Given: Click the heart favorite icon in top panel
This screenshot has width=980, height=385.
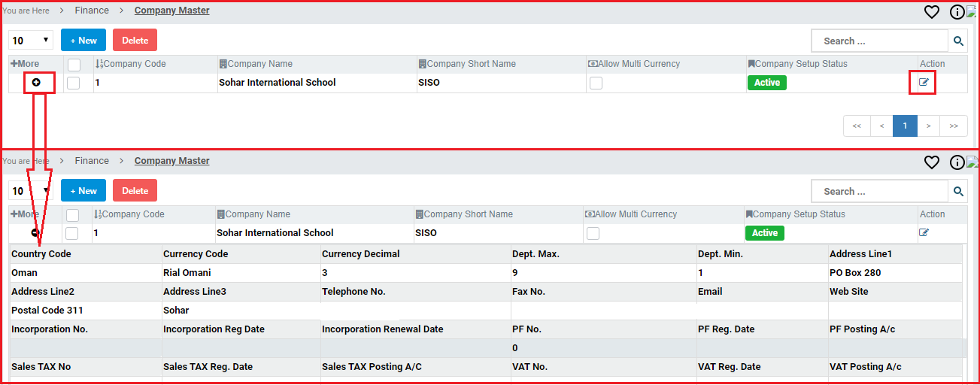Looking at the screenshot, I should pyautogui.click(x=932, y=12).
